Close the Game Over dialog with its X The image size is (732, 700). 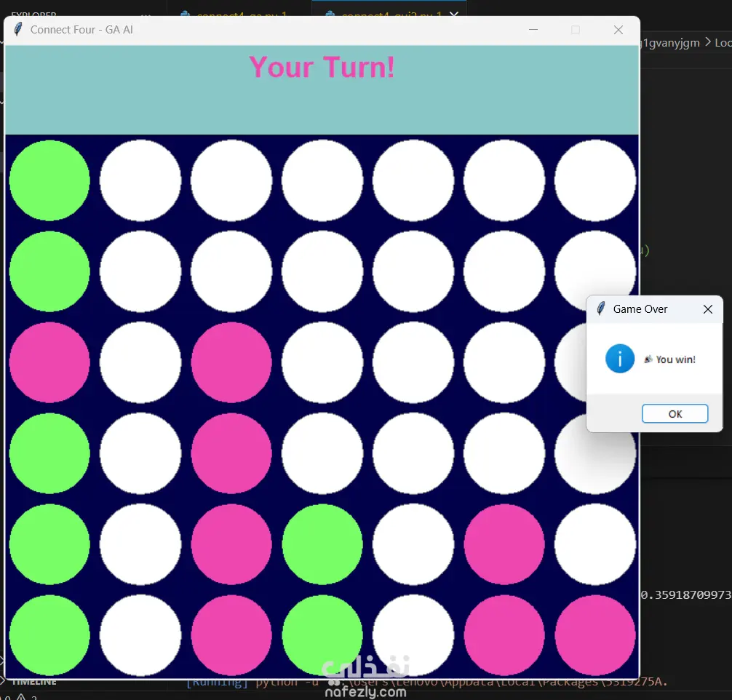coord(708,309)
